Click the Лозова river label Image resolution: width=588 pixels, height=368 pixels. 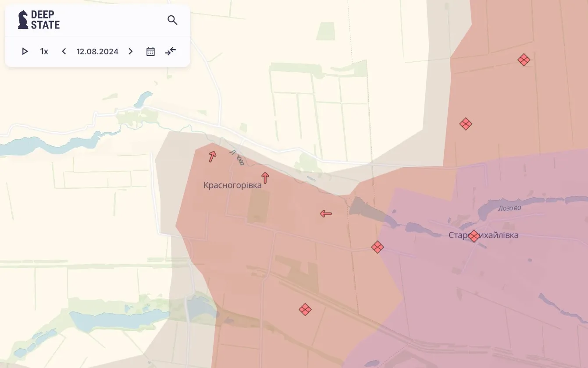[x=510, y=208]
